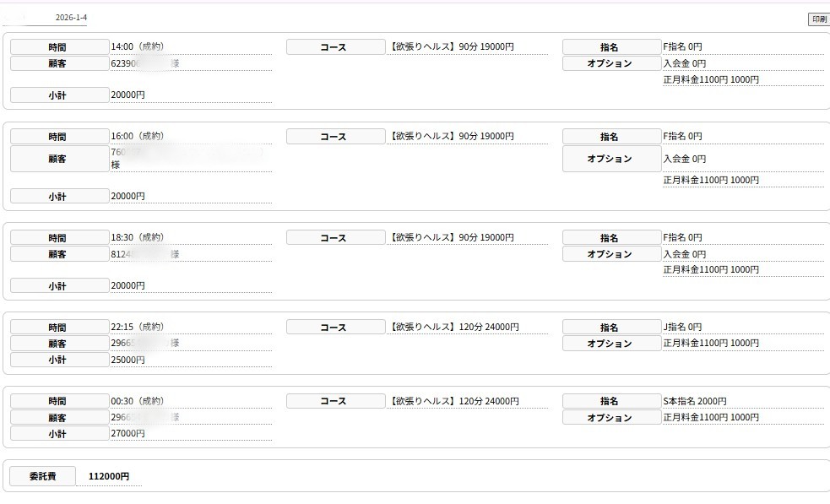Click the 25000円 subtotal value
This screenshot has height=504, width=830.
click(127, 360)
